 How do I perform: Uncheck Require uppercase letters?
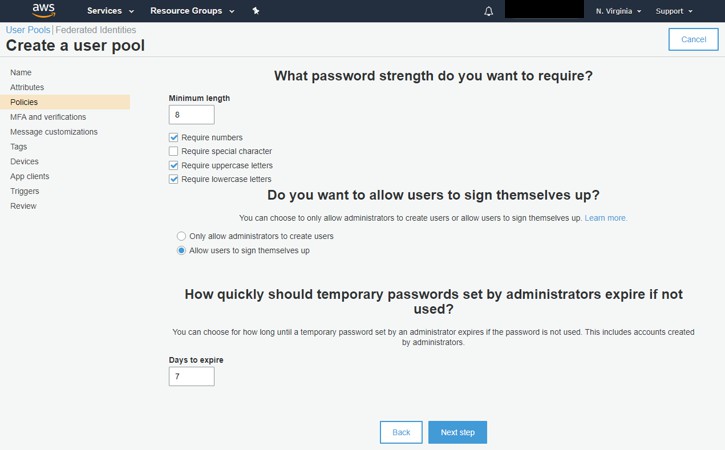[x=174, y=166]
